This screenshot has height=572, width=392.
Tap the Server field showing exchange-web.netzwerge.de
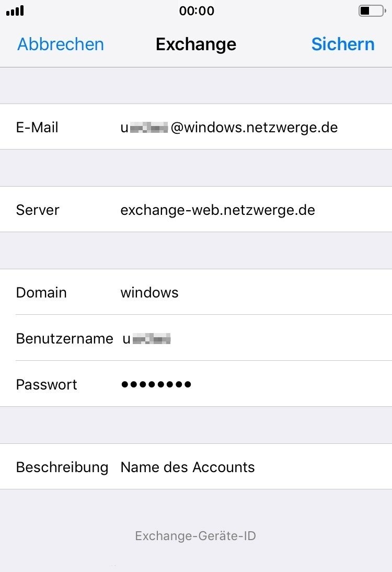[218, 210]
